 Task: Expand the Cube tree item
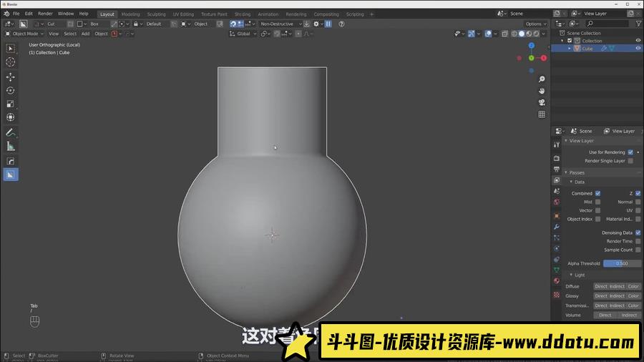[570, 49]
